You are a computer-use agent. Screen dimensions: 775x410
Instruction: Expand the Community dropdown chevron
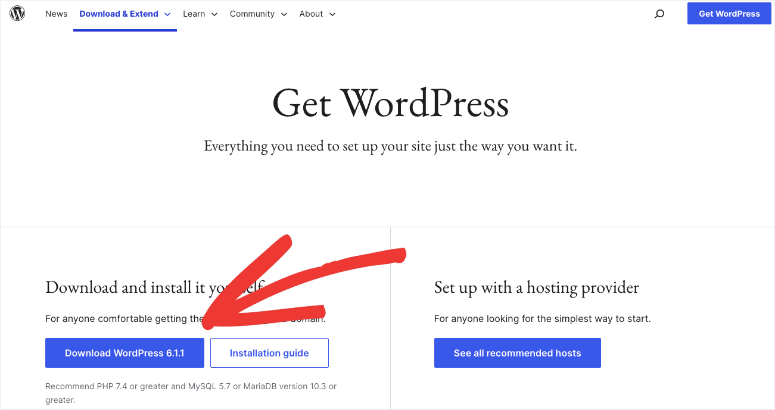pyautogui.click(x=284, y=14)
